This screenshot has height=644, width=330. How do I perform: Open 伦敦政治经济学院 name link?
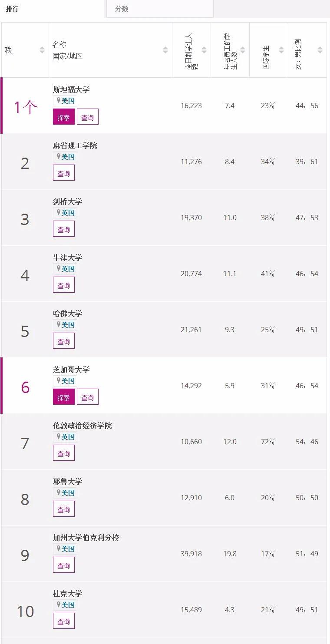pos(82,426)
